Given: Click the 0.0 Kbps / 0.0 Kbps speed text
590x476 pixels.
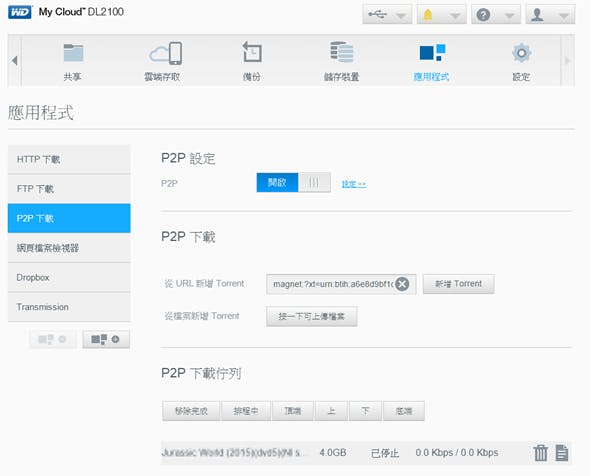Looking at the screenshot, I should coord(457,453).
